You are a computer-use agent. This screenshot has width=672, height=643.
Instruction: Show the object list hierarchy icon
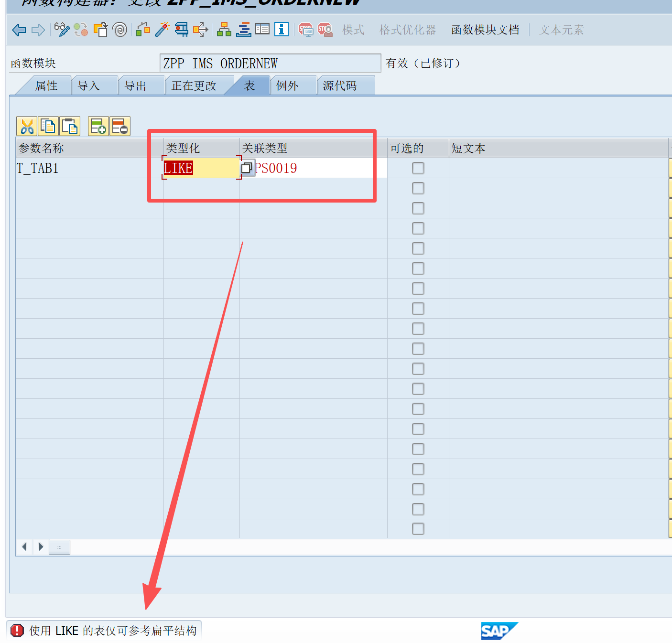(x=224, y=30)
